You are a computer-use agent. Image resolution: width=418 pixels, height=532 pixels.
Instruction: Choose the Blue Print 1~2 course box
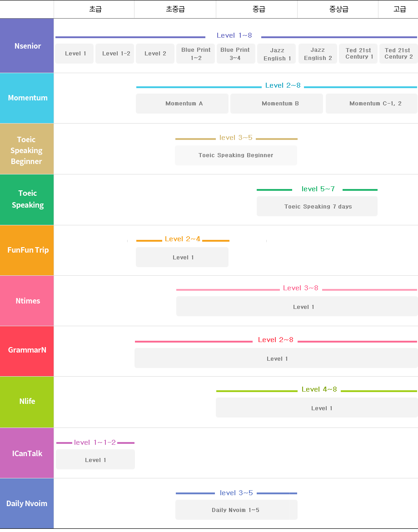tap(195, 54)
